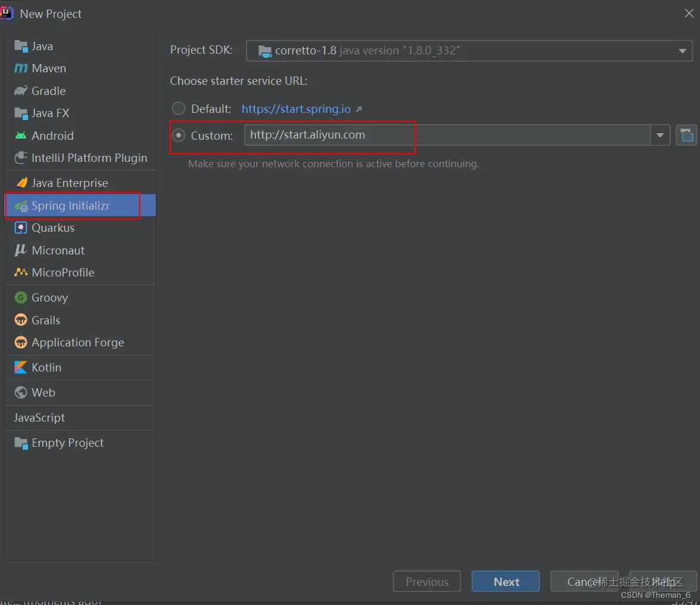Select IntelliJ Platform Plugin in the list
The height and width of the screenshot is (605, 700).
(81, 158)
